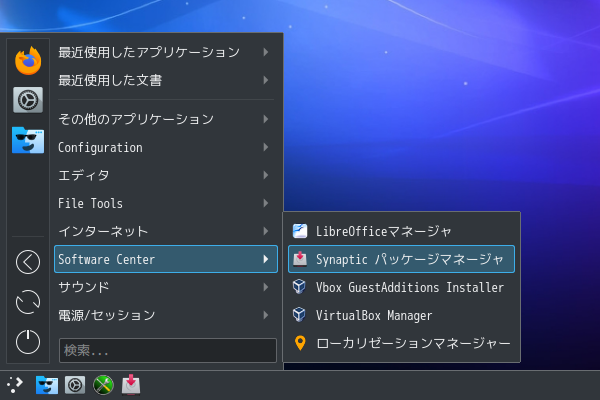Launch ローカリゼーションマネージャー

[401, 343]
